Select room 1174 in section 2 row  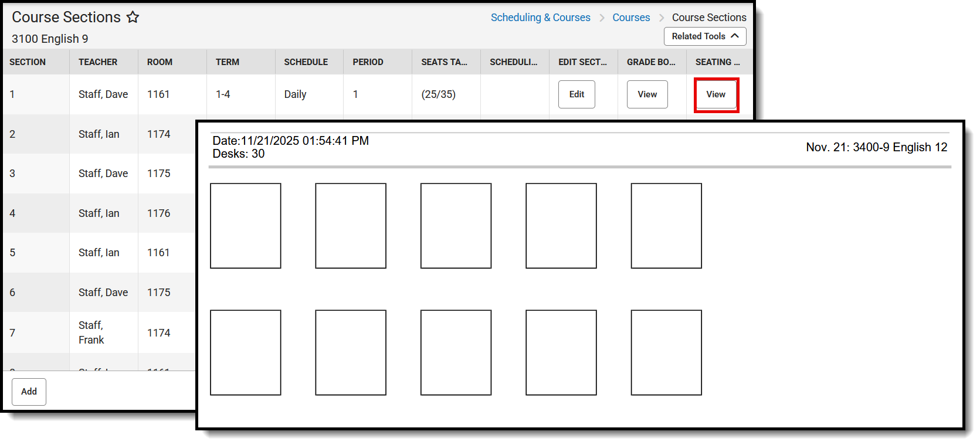(x=159, y=134)
